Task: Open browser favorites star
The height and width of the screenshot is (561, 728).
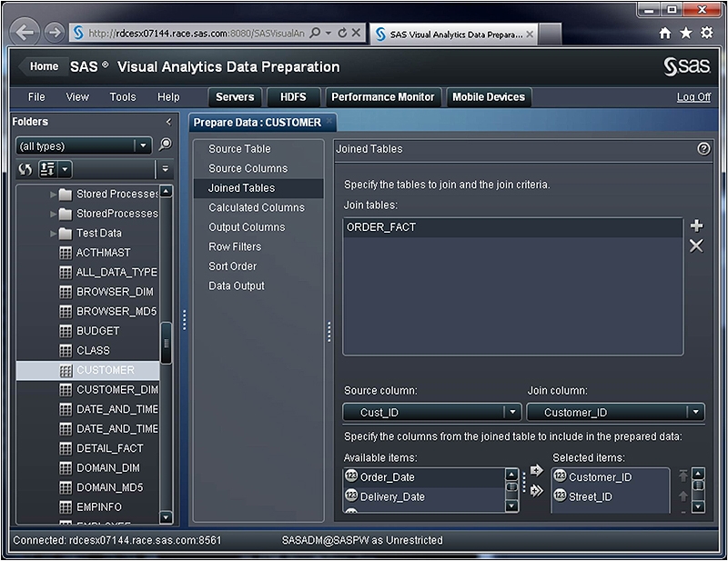Action: [686, 33]
